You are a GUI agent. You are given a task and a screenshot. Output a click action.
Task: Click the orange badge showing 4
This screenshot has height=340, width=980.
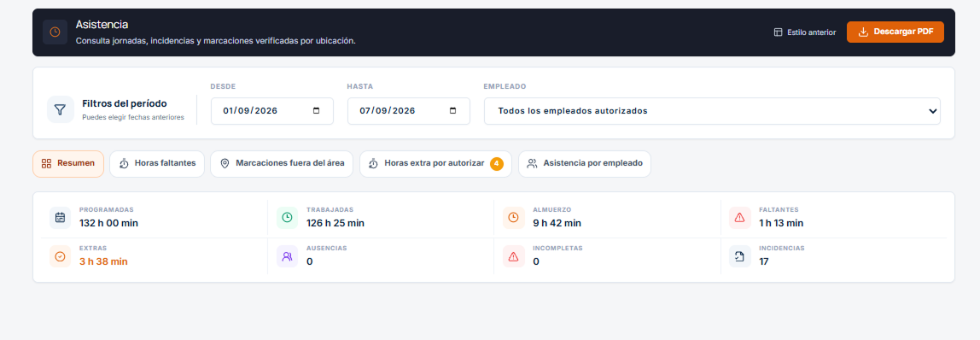point(497,164)
